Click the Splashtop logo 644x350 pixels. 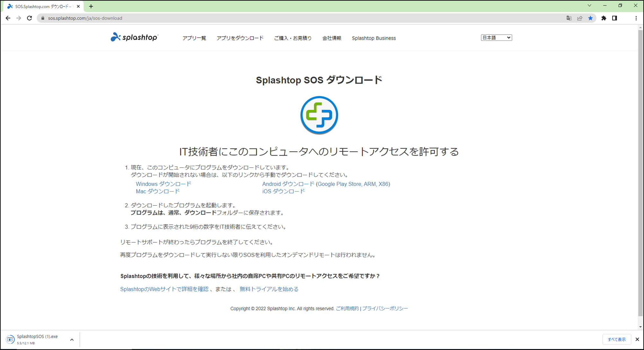tap(134, 37)
